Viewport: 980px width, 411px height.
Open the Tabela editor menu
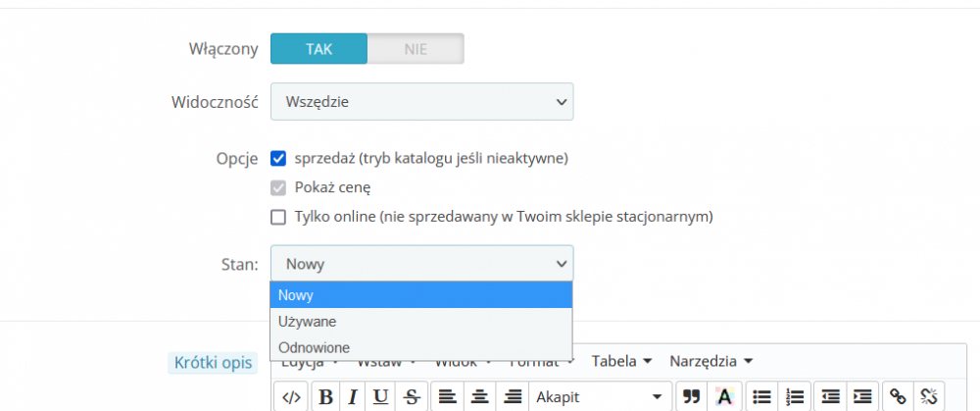coord(622,361)
